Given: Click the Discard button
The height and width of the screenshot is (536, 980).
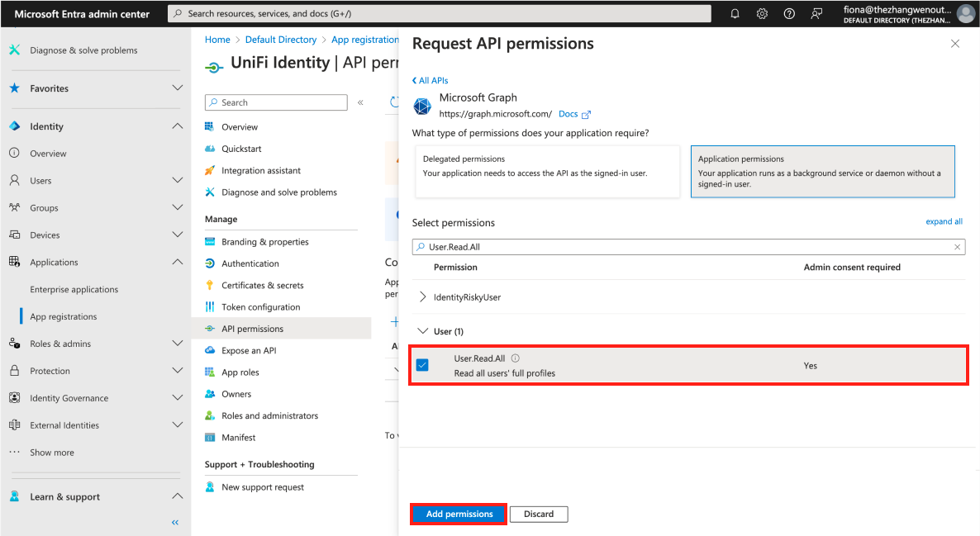Looking at the screenshot, I should (539, 515).
